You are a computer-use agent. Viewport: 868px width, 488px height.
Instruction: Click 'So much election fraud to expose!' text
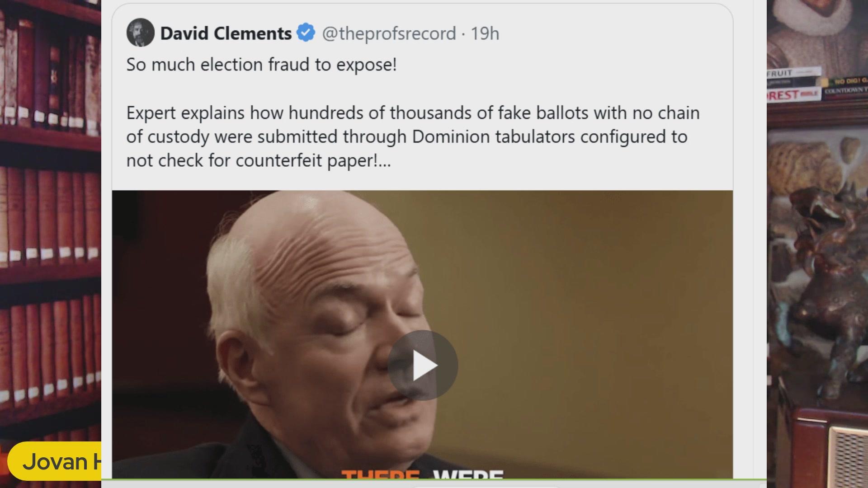(x=261, y=65)
